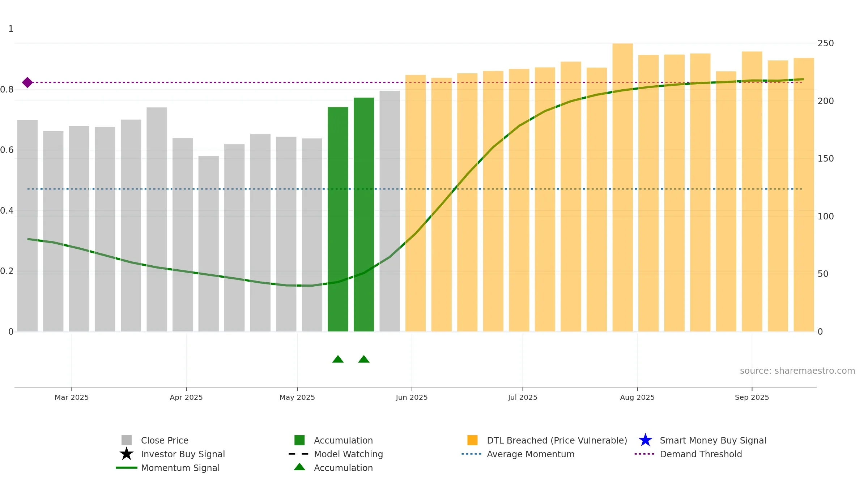Click the shortest gray bar in April
Image resolution: width=868 pixels, height=488 pixels.
(x=208, y=244)
